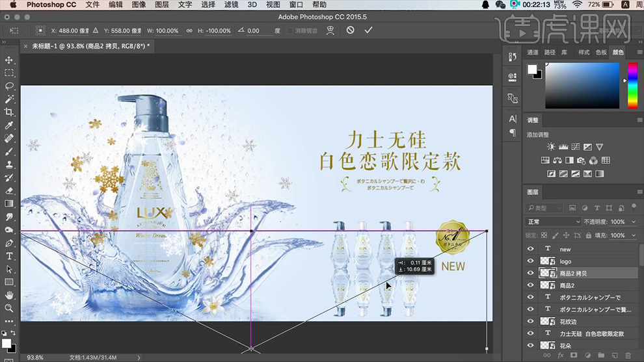644x362 pixels.
Task: Toggle visibility of 商品2 layer
Action: click(530, 285)
